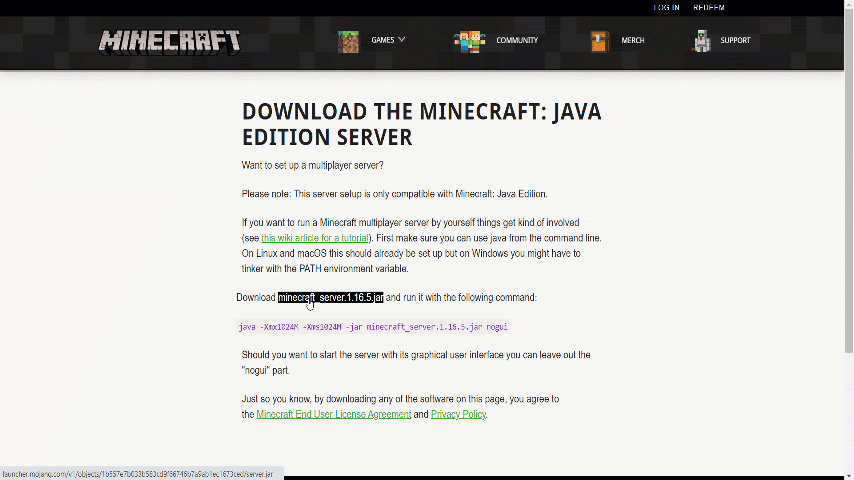Screen dimensions: 854x480
Task: Click the grass block Games icon
Action: point(349,41)
